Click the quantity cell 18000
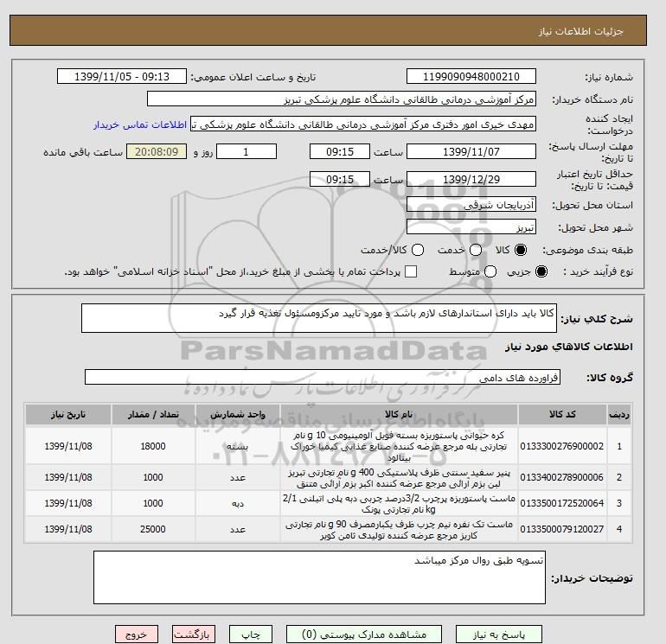666x644 pixels. tap(153, 446)
